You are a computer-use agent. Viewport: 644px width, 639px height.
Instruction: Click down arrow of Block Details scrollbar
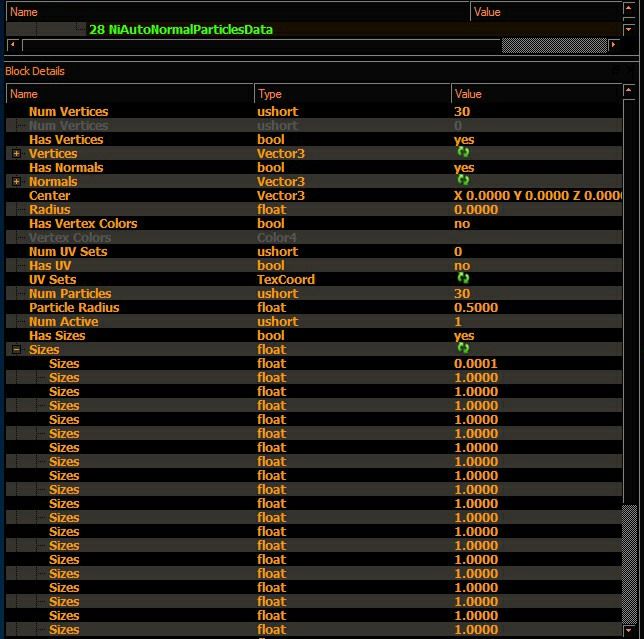[629, 630]
